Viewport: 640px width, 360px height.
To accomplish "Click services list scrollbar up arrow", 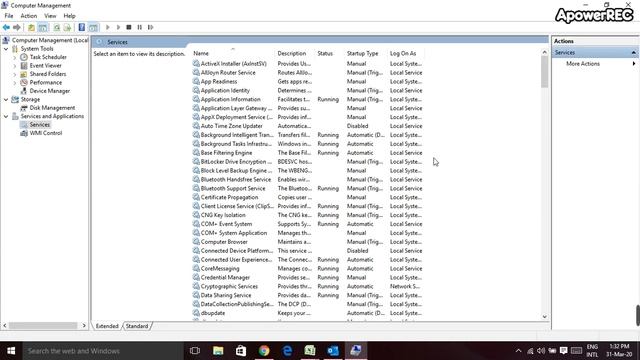I will click(x=544, y=52).
